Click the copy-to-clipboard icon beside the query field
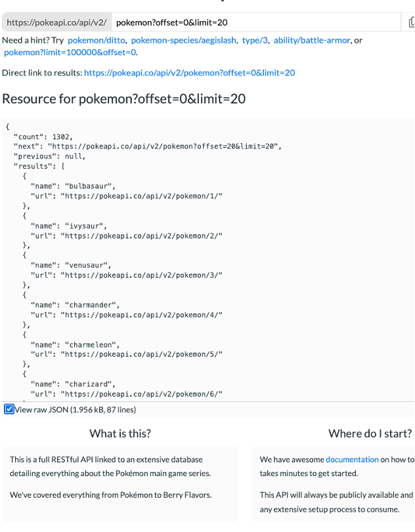Image resolution: width=415 pixels, height=532 pixels. 410,22
